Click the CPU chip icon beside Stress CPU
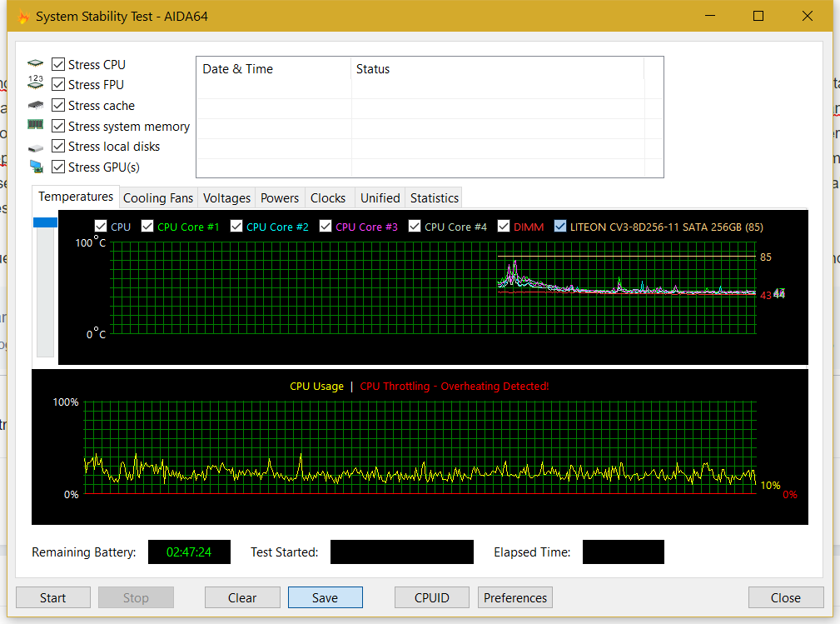This screenshot has width=840, height=624. [x=35, y=64]
